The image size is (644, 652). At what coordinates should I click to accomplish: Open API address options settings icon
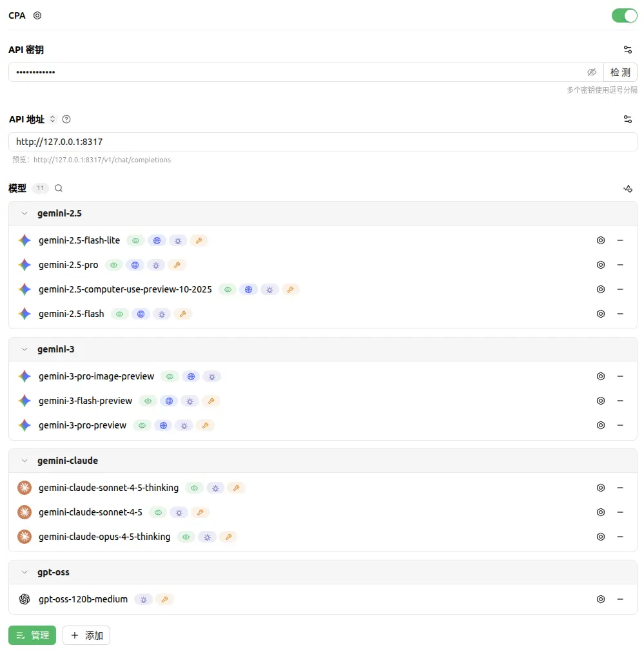[628, 119]
